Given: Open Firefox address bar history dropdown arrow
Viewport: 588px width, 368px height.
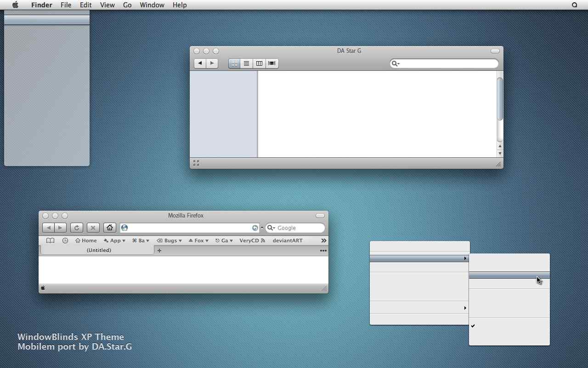Looking at the screenshot, I should click(x=262, y=228).
